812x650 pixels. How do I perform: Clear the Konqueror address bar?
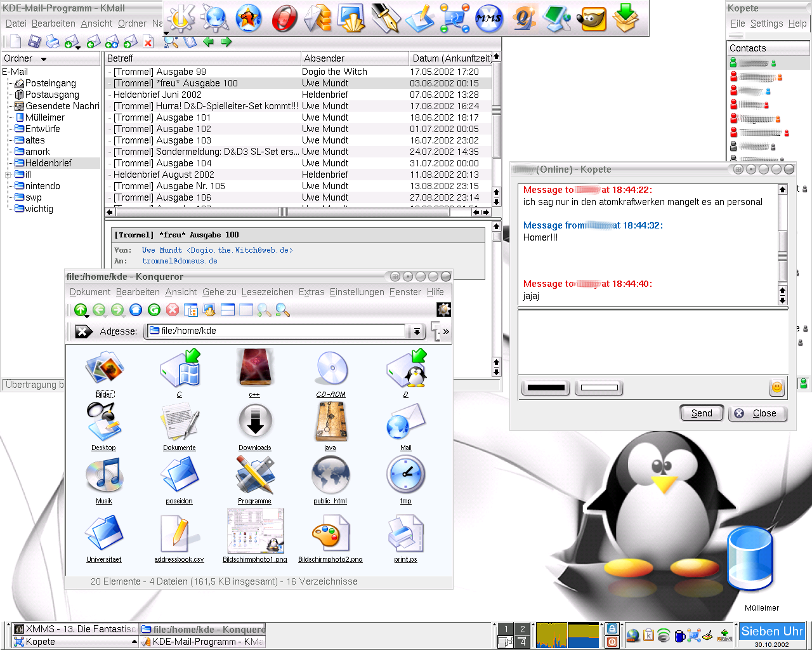pyautogui.click(x=84, y=331)
